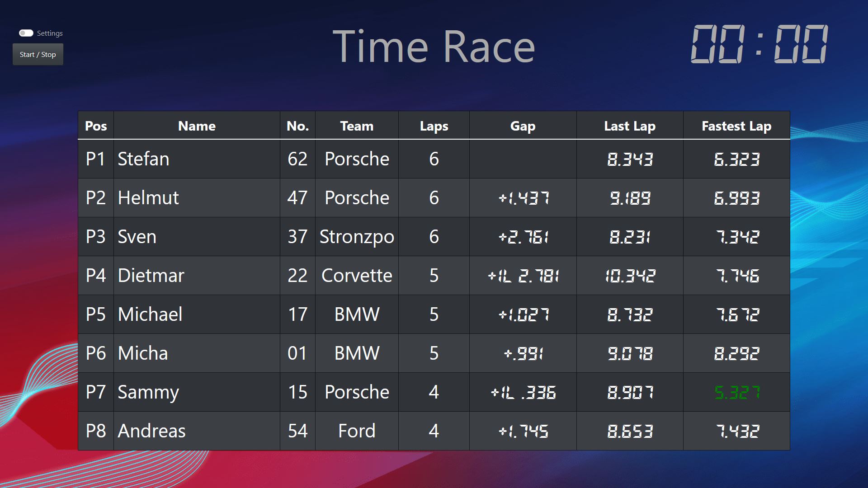This screenshot has width=868, height=488.
Task: Toggle the Settings switch
Action: (26, 33)
